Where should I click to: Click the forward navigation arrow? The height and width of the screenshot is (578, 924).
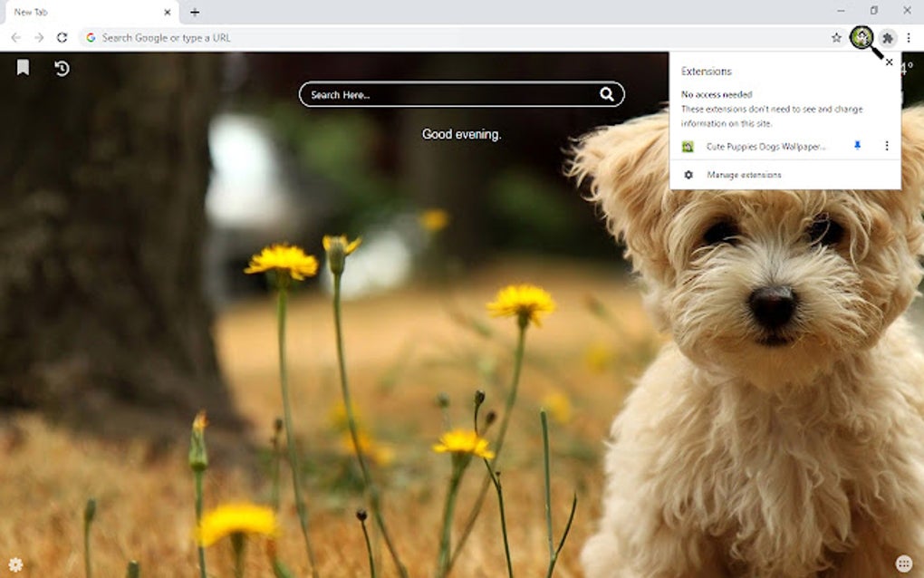pyautogui.click(x=38, y=38)
